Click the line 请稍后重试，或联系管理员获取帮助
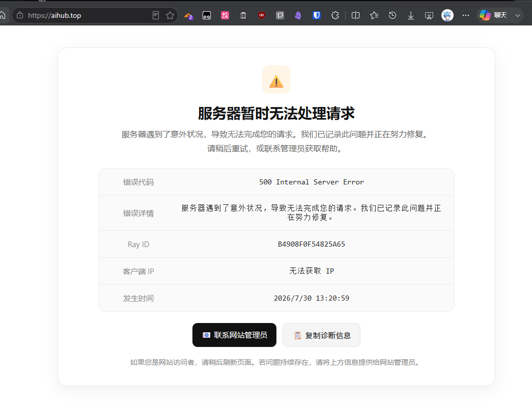 click(x=276, y=149)
